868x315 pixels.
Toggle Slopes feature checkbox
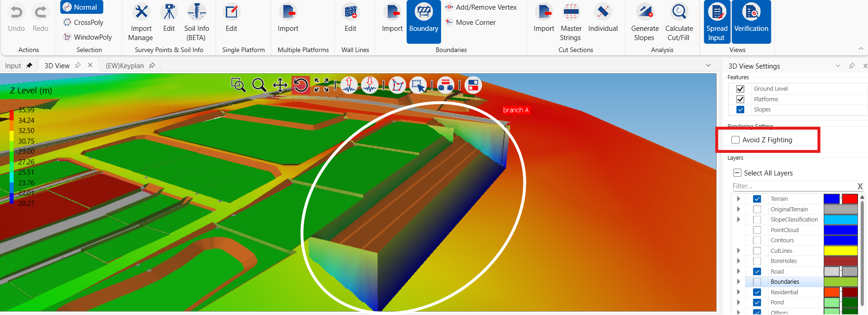coord(740,110)
